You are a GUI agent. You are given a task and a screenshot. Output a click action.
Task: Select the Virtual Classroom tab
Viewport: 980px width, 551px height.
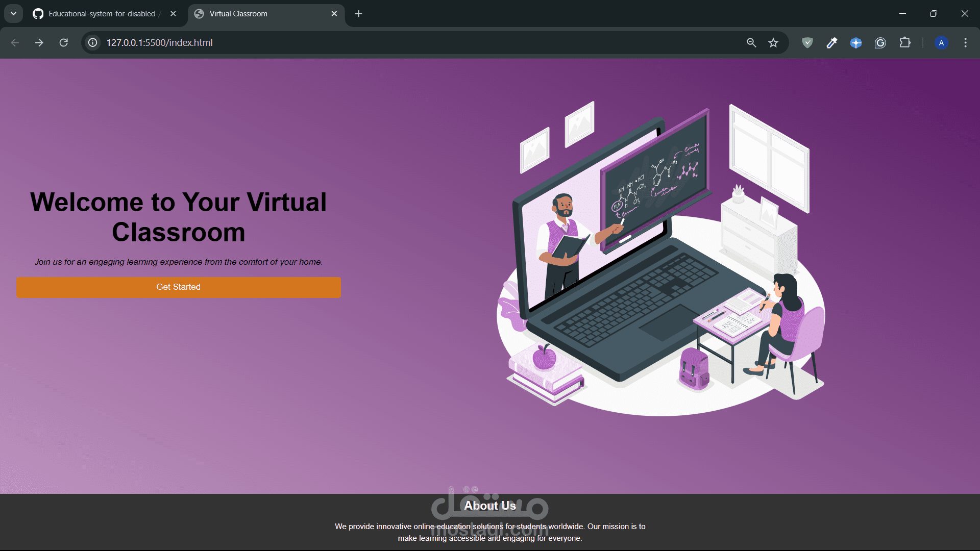coord(255,14)
